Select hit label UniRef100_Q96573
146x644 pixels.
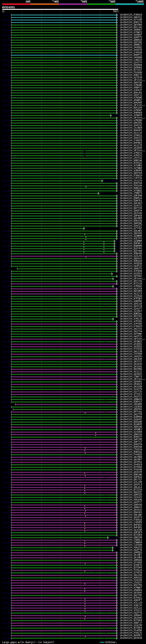click(x=131, y=37)
